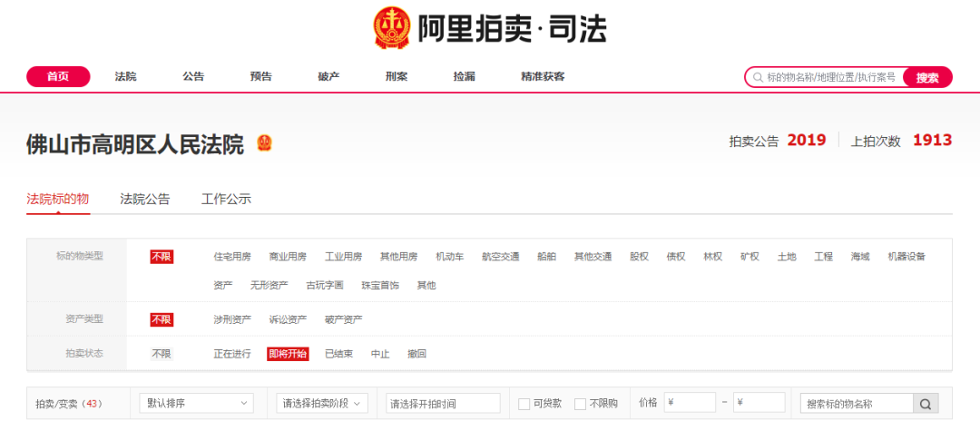Viewport: 980px width, 421px height.
Task: Click the Ali Auction judicial logo emblem
Action: (x=392, y=28)
